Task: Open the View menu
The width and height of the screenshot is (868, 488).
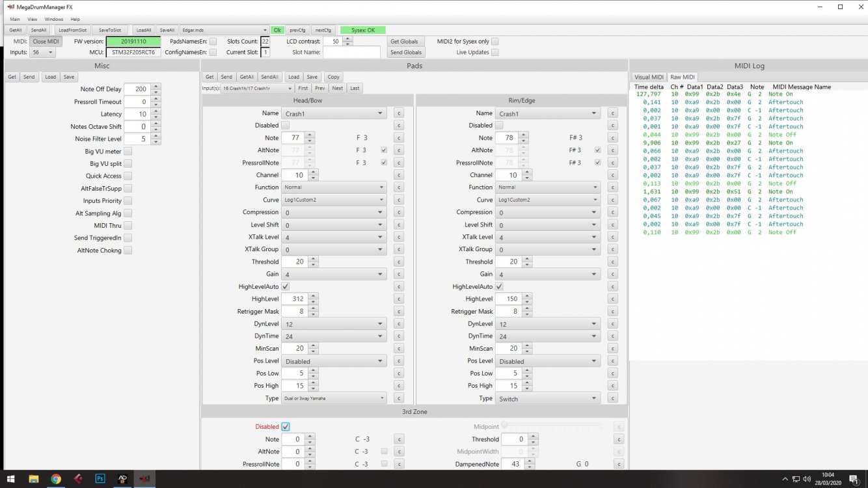Action: (33, 20)
